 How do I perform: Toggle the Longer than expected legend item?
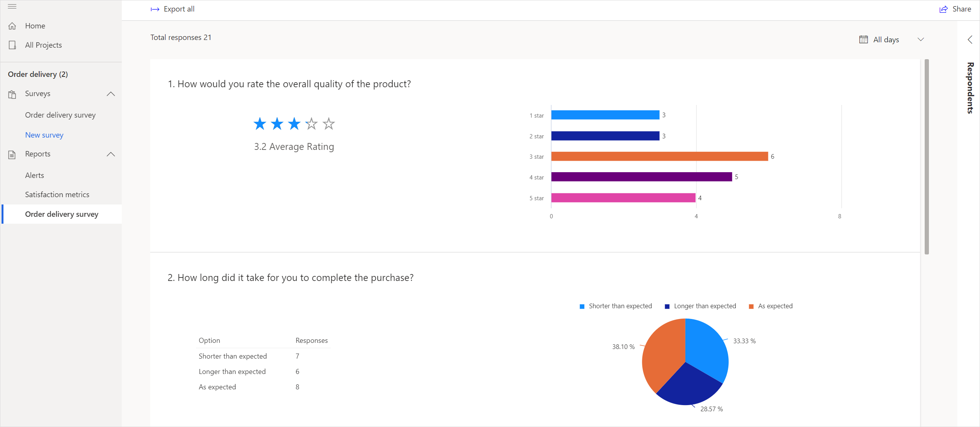coord(701,306)
